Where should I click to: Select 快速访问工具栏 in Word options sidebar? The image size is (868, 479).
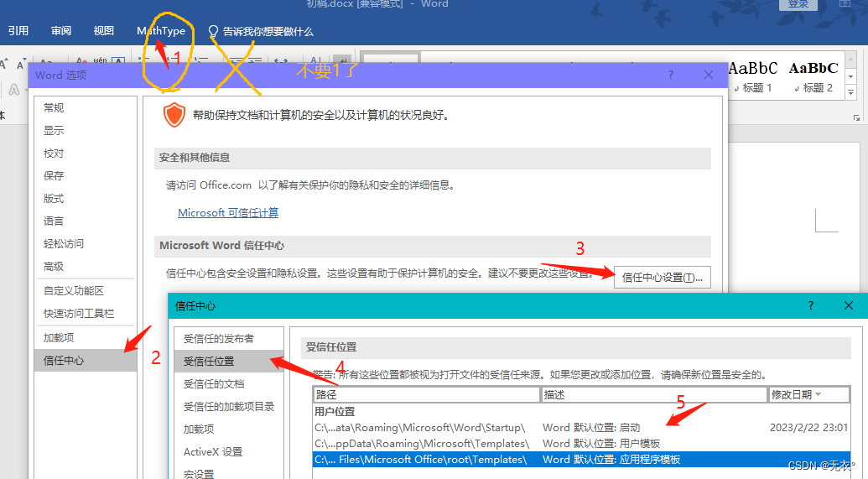point(86,314)
